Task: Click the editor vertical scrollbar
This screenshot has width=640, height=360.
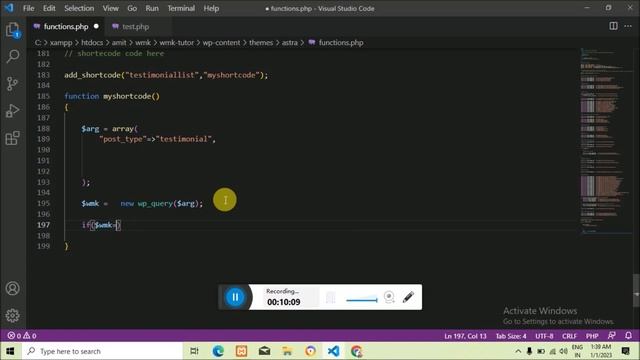Action: pos(636,290)
